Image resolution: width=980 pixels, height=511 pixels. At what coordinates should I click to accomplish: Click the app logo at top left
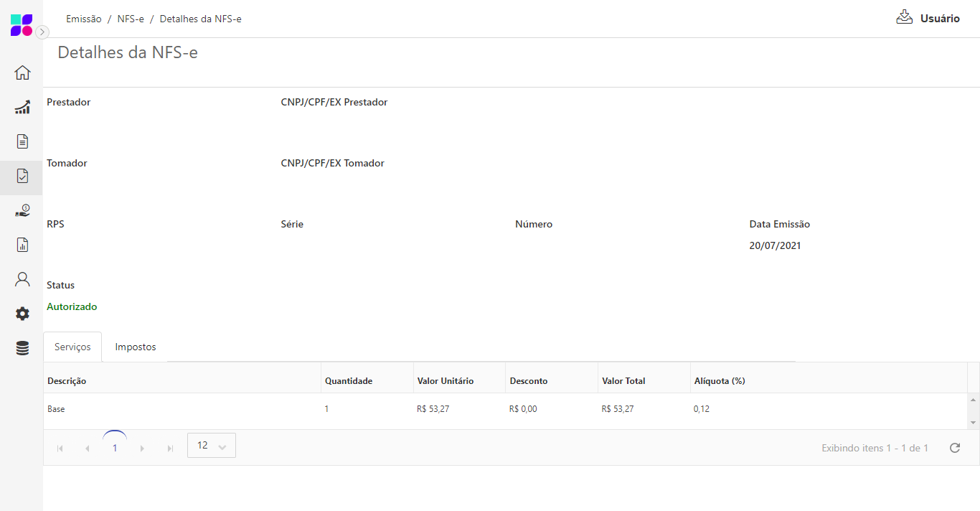22,24
